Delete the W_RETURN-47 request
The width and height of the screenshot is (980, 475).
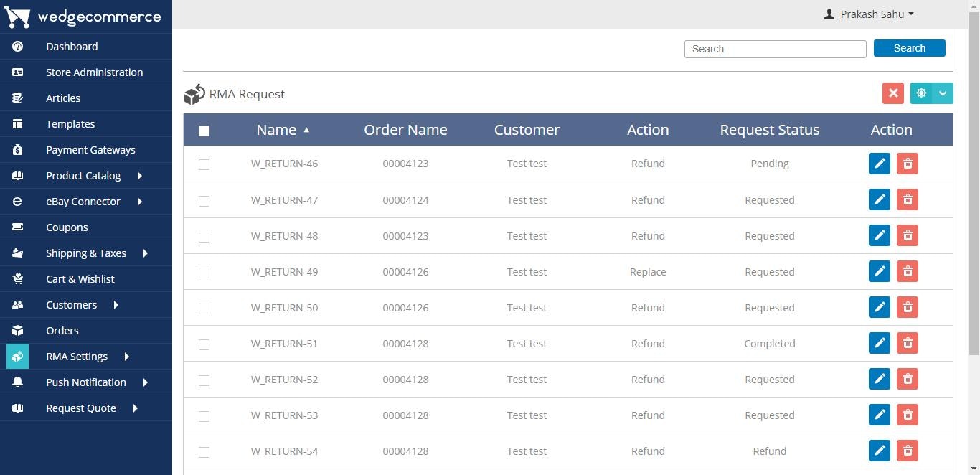[x=908, y=199]
